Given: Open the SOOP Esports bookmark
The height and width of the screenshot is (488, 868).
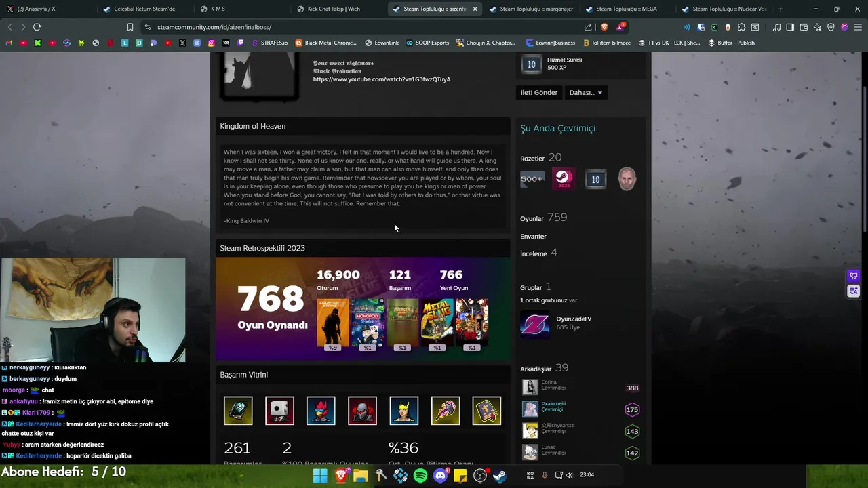Looking at the screenshot, I should point(427,43).
